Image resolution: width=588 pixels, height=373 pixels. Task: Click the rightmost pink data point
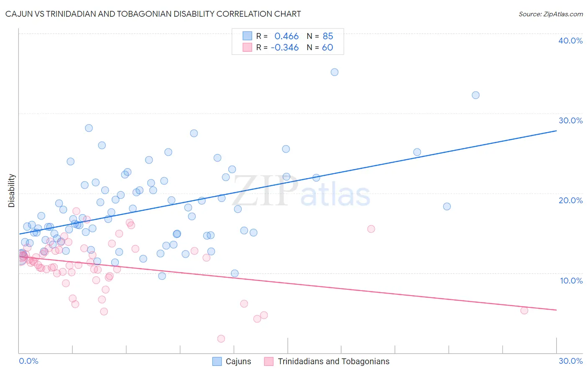point(524,310)
